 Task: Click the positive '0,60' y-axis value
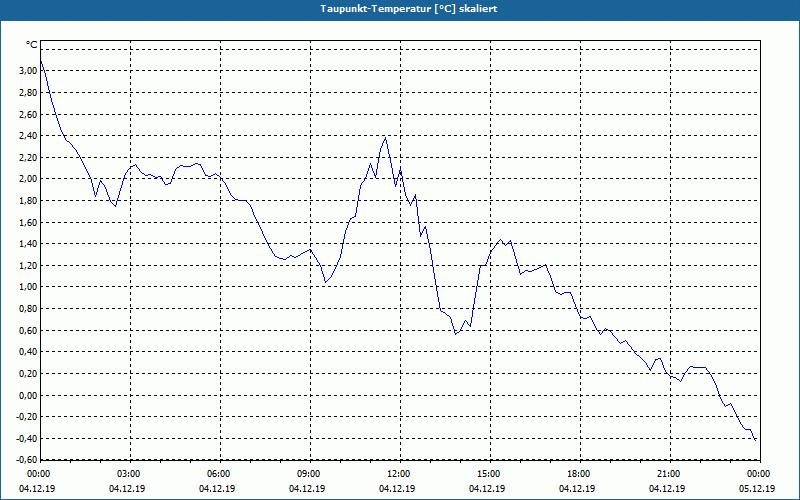tap(28, 331)
